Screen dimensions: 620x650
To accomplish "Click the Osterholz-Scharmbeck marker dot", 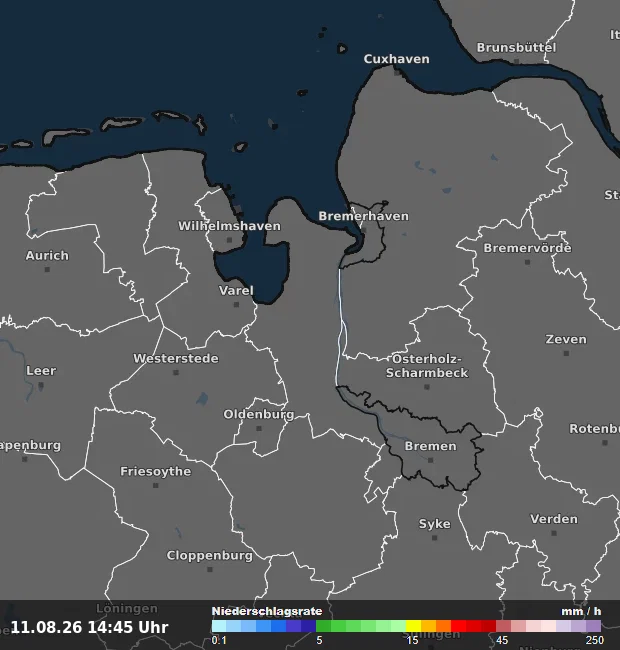I will (427, 387).
